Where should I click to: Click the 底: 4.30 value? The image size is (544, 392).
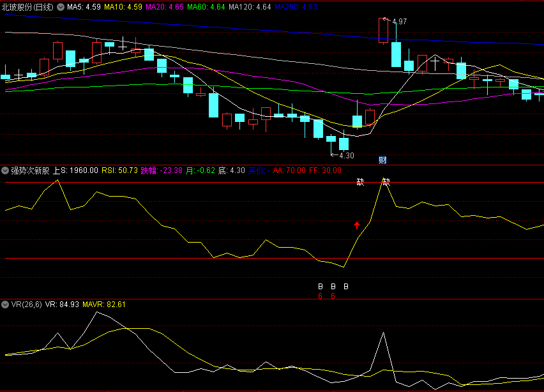(231, 170)
